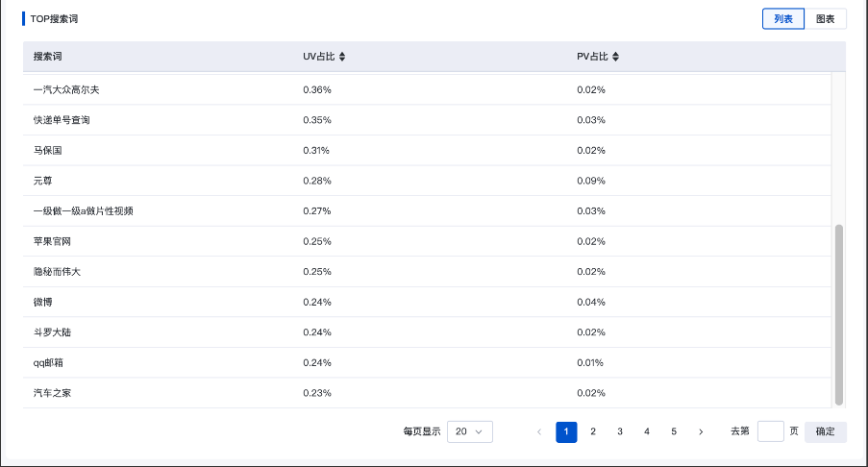Select page 1 in pagination
This screenshot has width=868, height=467.
coord(566,432)
